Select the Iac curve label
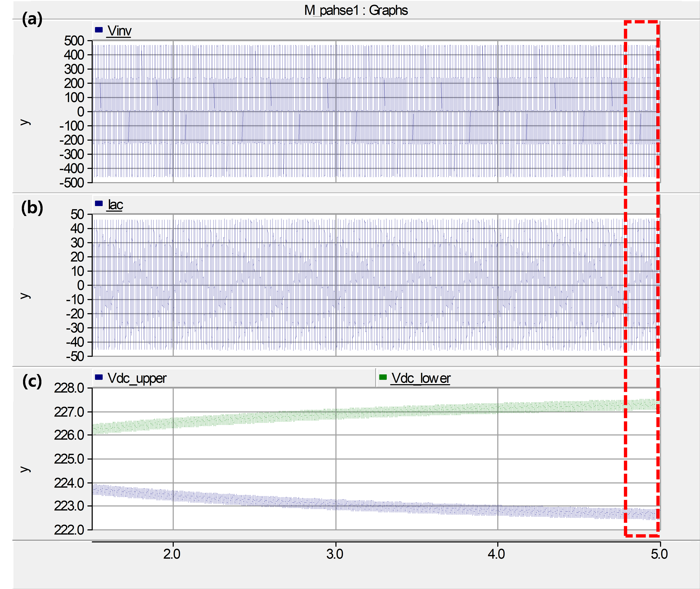 click(x=115, y=204)
